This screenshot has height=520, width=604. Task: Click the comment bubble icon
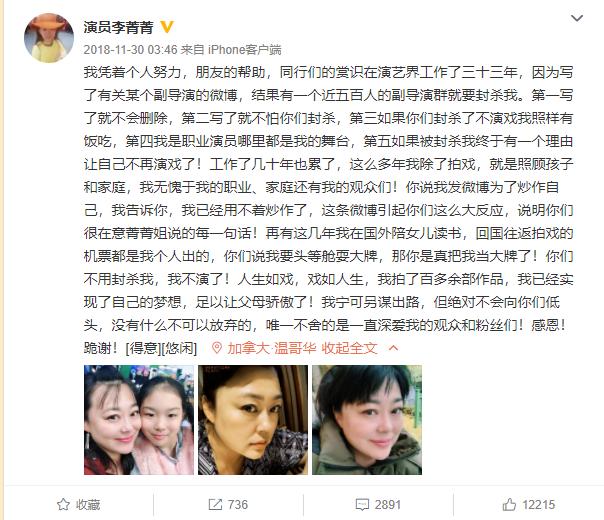tap(362, 505)
